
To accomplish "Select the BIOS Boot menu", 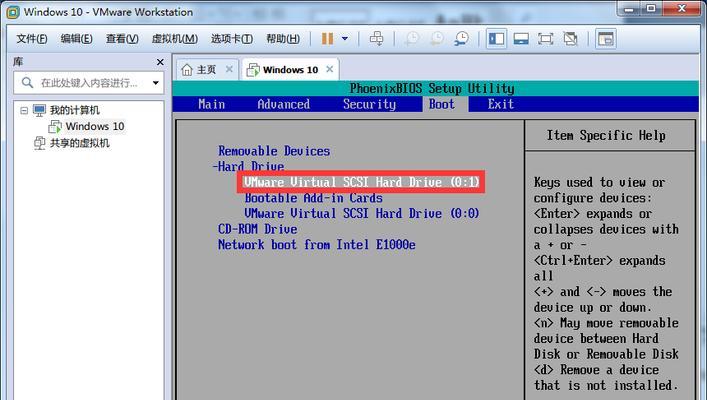I will click(442, 104).
